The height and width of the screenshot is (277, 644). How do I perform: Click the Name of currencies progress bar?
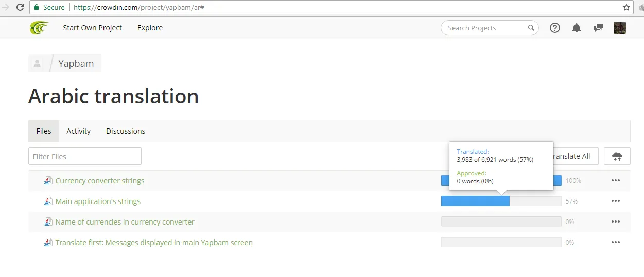click(501, 221)
